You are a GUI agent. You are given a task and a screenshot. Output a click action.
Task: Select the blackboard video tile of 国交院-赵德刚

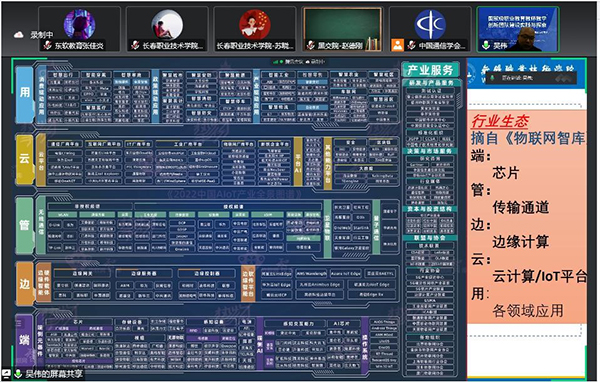342,29
